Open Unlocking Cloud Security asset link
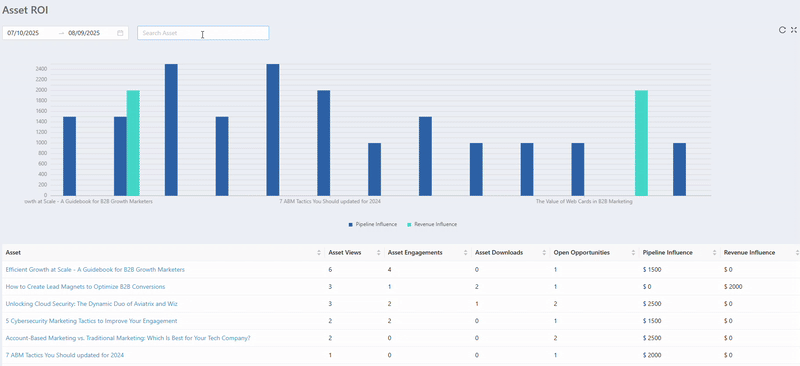This screenshot has width=800, height=366. [91, 304]
